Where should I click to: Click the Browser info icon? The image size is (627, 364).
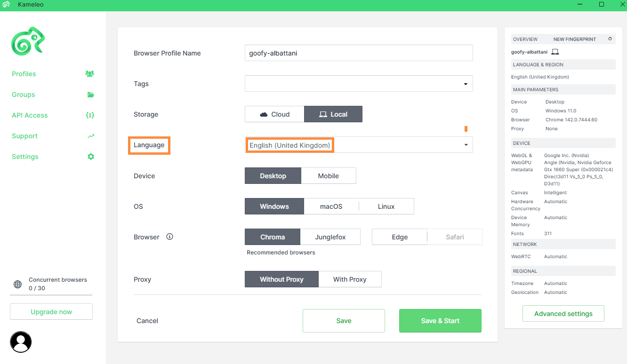tap(170, 237)
